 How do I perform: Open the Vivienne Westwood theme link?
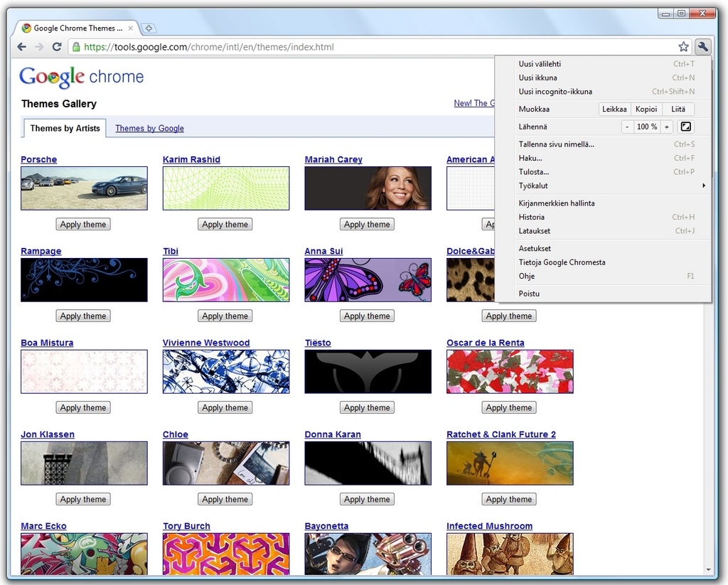pos(205,343)
